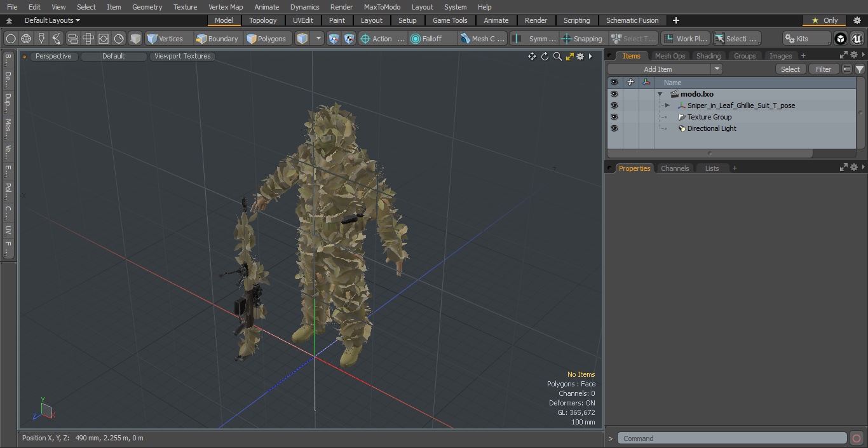Open the MaxToModo menu
Image resolution: width=868 pixels, height=448 pixels.
coord(382,7)
